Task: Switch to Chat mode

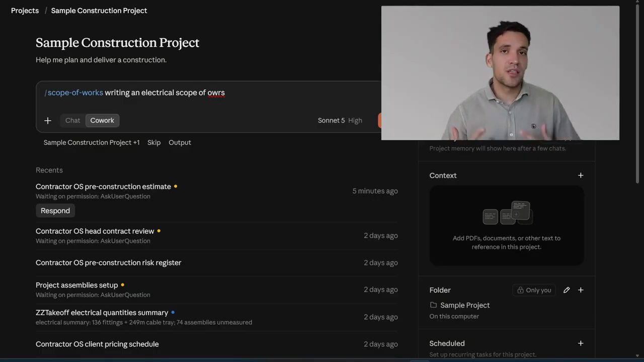Action: [72, 120]
